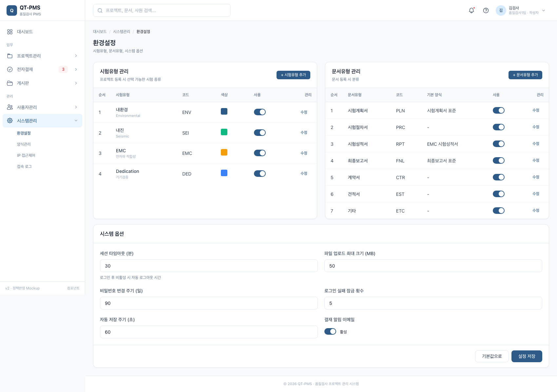Click + 문서유형 추가 button
This screenshot has height=392, width=557.
pyautogui.click(x=525, y=75)
